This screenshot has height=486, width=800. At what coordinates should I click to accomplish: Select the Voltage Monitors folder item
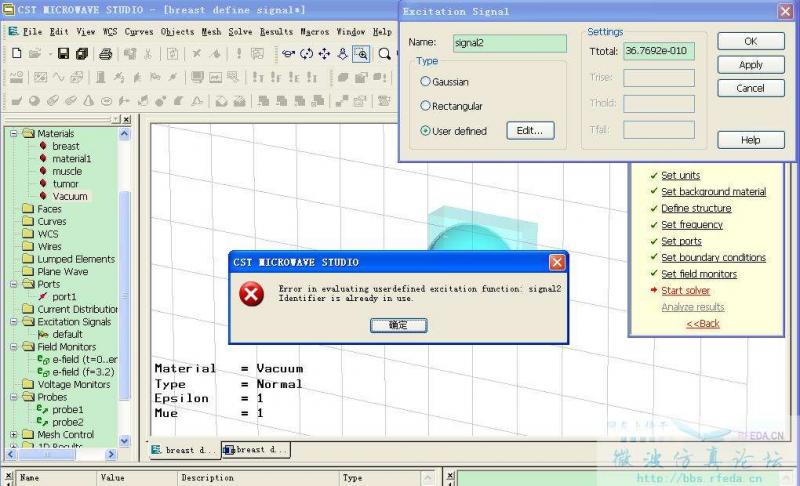(x=73, y=385)
